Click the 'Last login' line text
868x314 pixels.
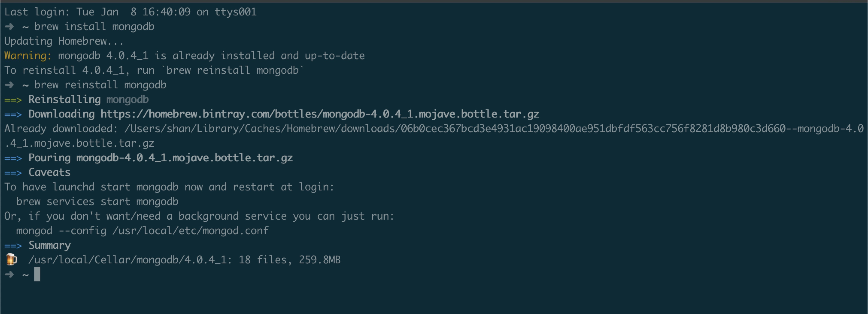131,12
